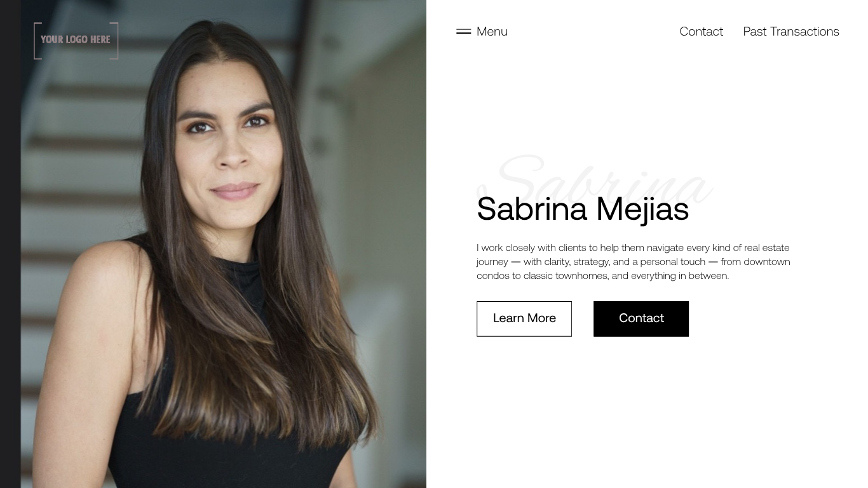The width and height of the screenshot is (868, 488).
Task: Click the portrait photo of Sabrina
Action: (224, 244)
